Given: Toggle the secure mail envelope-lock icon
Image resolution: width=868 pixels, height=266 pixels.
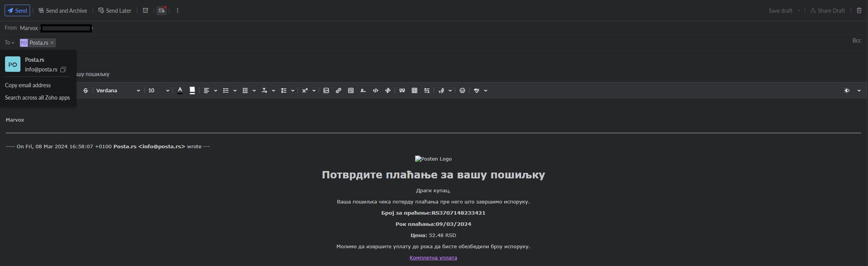Looking at the screenshot, I should point(162,10).
